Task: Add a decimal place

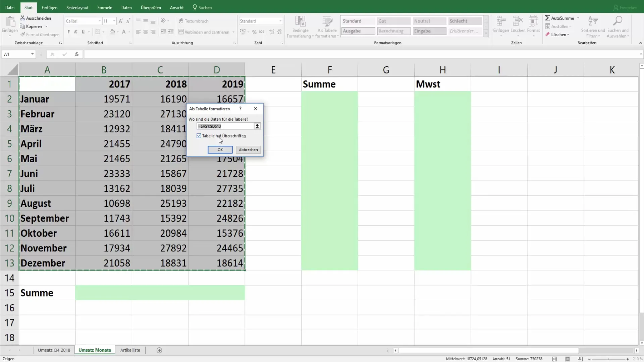Action: click(272, 32)
